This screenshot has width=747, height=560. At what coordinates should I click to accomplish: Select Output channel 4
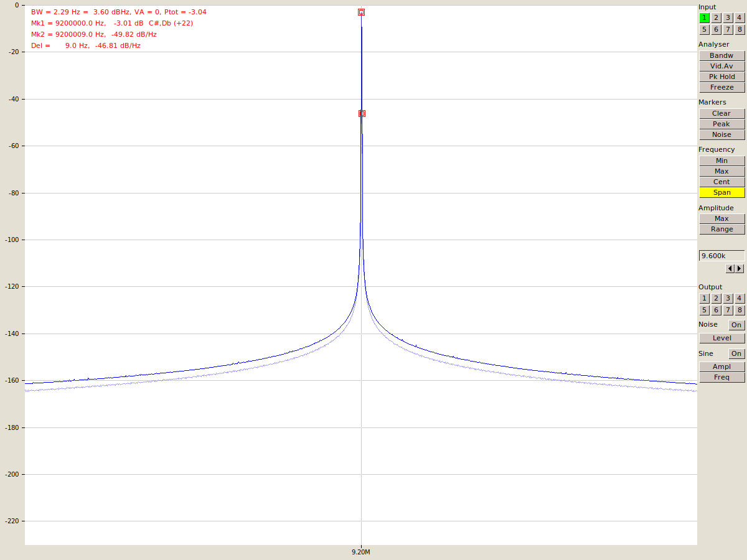tap(740, 298)
